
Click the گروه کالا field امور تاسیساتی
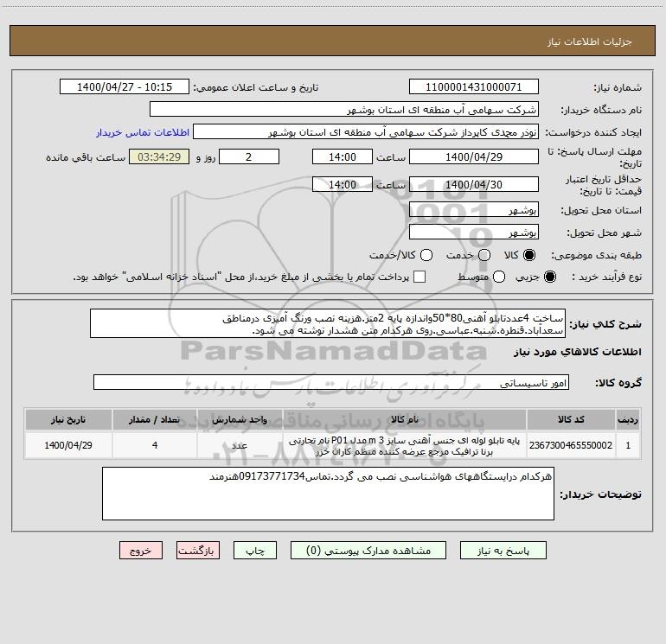tap(331, 382)
